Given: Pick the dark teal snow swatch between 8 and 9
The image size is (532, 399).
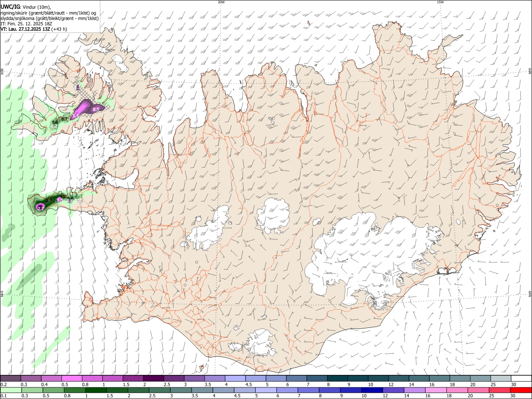Looking at the screenshot, I should click(x=337, y=379).
